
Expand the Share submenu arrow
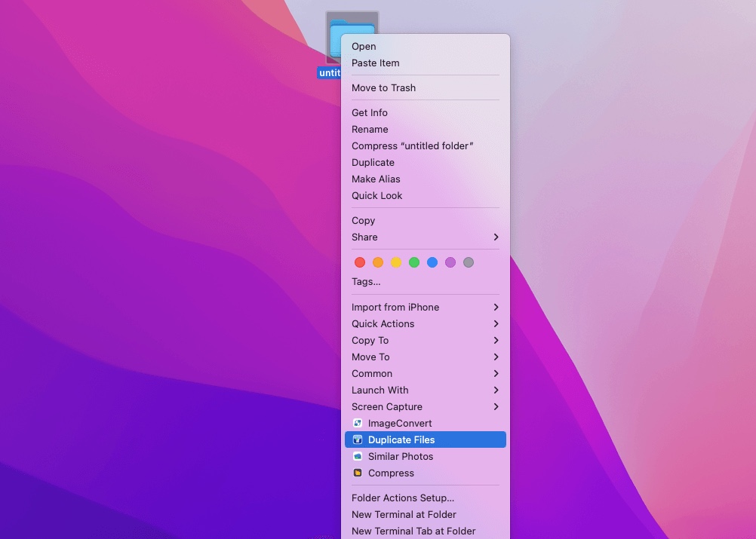pos(496,237)
